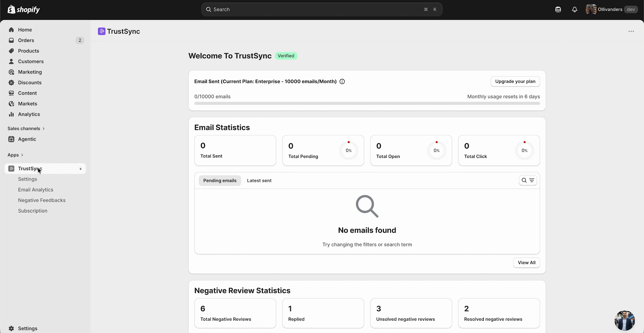The height and width of the screenshot is (333, 644).
Task: Click the '0/10000 emails' usage text
Action: 212,97
